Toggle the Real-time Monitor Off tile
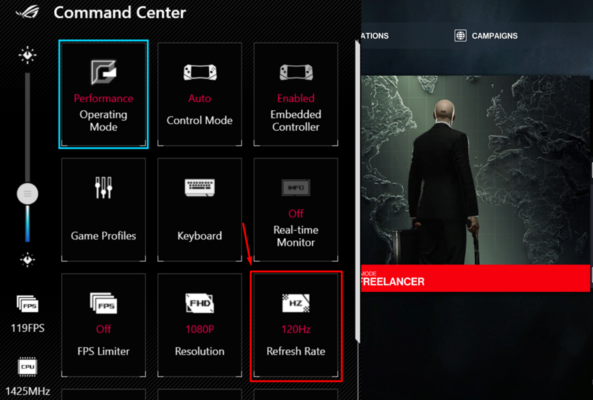Image resolution: width=593 pixels, height=400 pixels. click(x=296, y=209)
